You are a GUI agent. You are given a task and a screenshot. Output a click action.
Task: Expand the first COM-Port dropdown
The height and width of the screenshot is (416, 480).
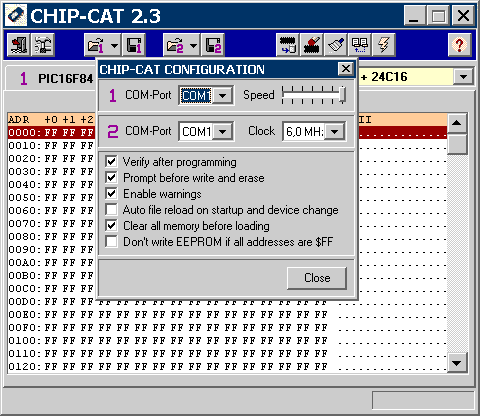tap(222, 96)
